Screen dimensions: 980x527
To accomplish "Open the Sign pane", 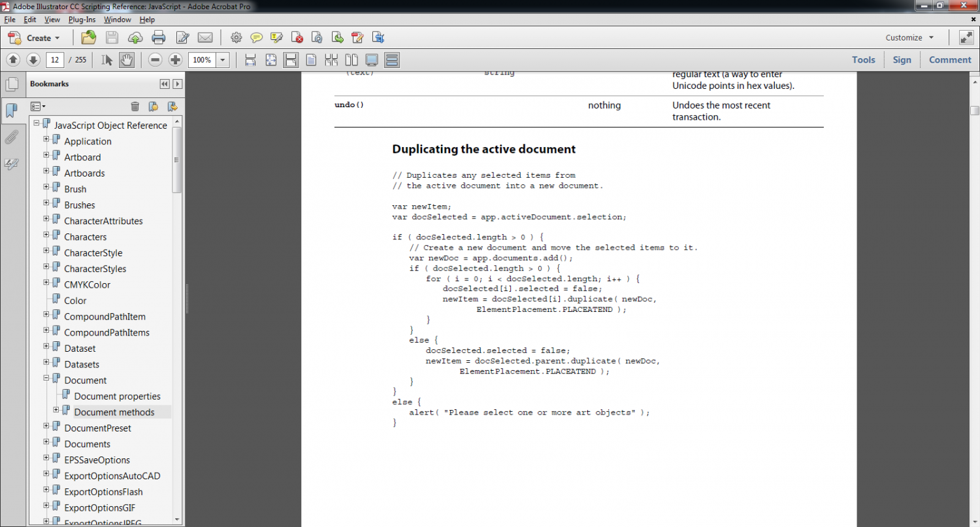I will click(902, 60).
